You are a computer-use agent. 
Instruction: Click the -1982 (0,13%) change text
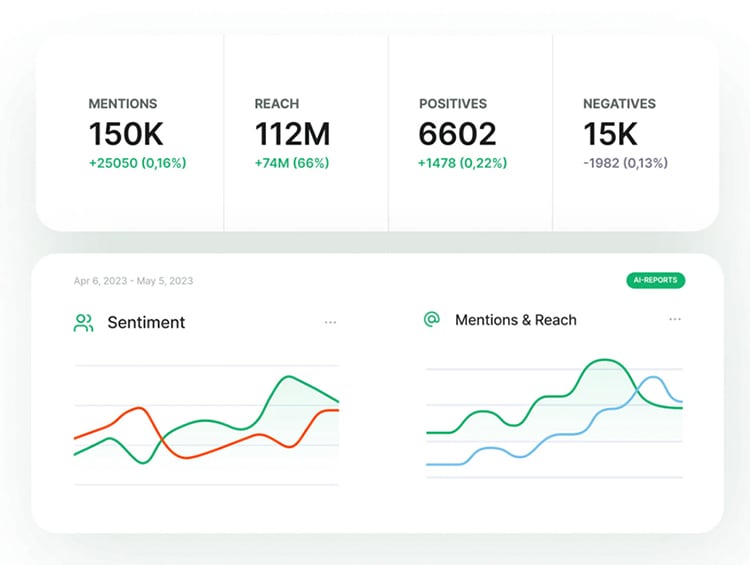pyautogui.click(x=626, y=163)
